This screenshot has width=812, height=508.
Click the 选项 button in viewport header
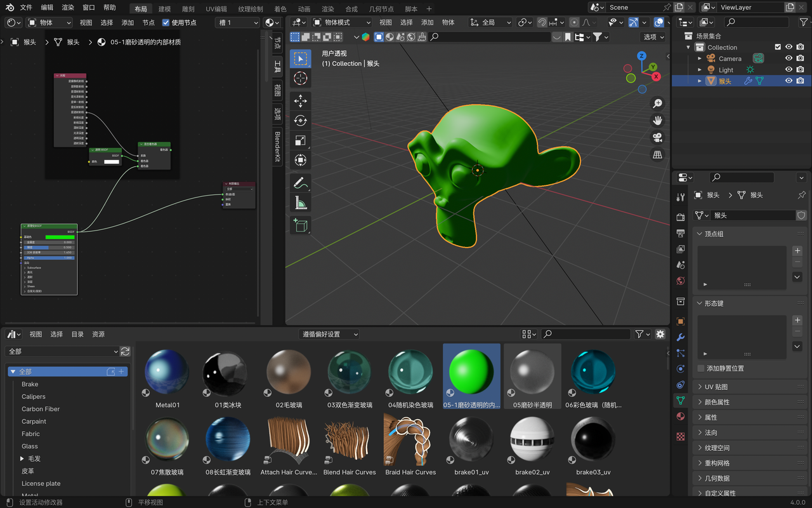pyautogui.click(x=653, y=37)
